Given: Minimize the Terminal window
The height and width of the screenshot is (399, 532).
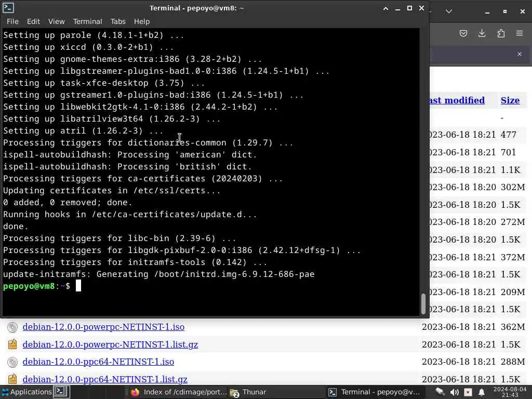Looking at the screenshot, I should [x=397, y=8].
